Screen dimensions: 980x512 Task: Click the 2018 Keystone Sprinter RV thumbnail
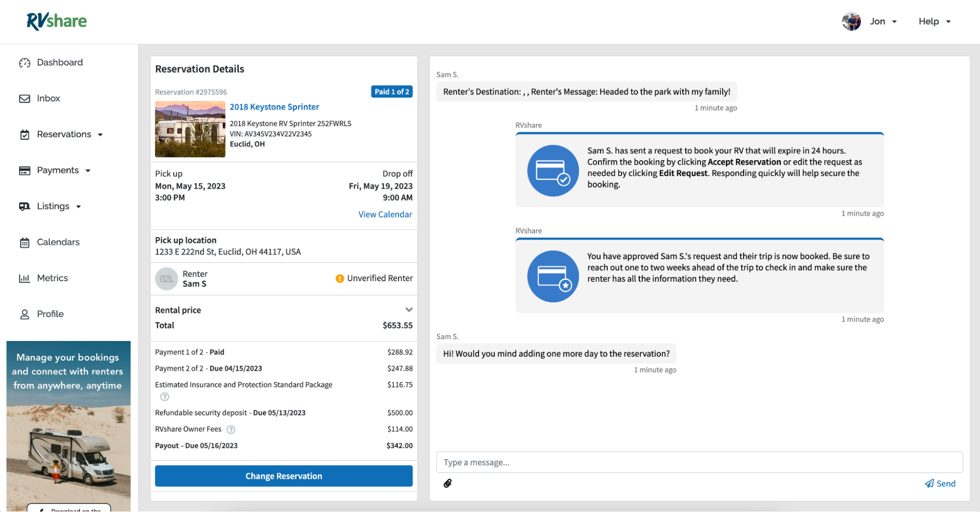click(x=190, y=129)
